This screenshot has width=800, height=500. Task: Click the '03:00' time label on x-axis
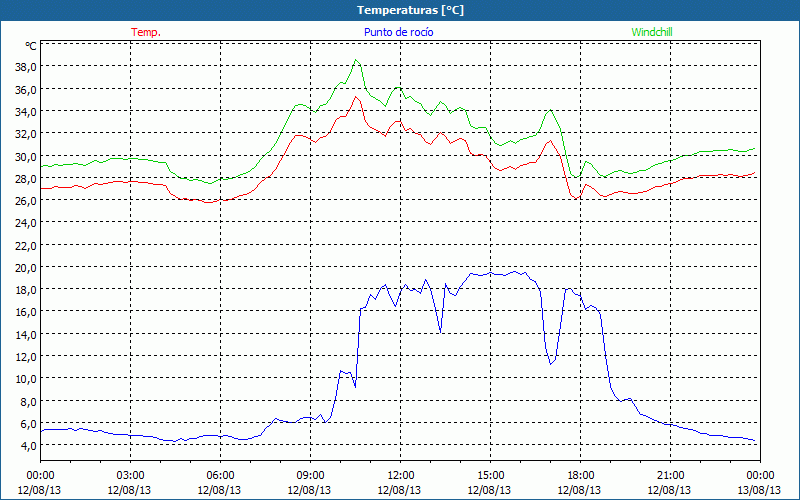click(x=130, y=476)
